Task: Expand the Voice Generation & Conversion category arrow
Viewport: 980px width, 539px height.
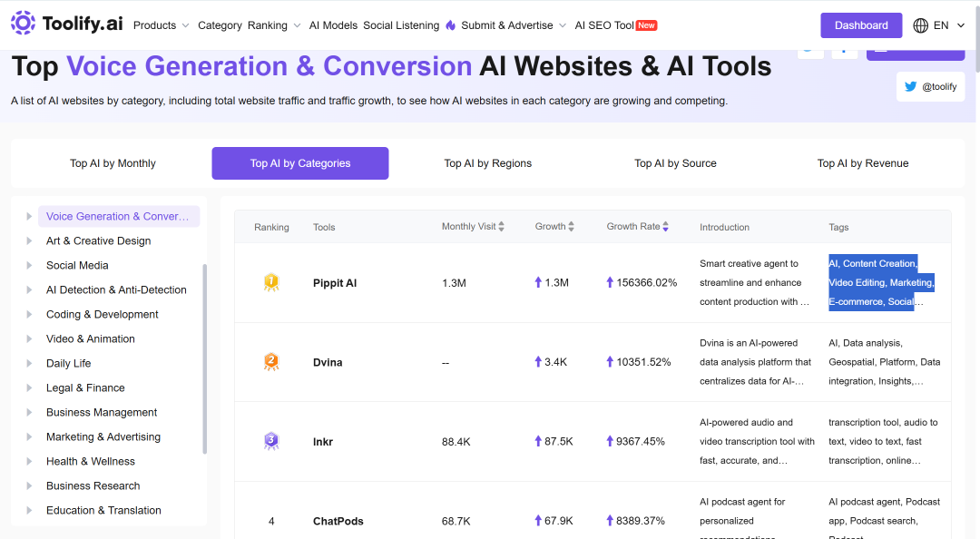Action: 29,216
